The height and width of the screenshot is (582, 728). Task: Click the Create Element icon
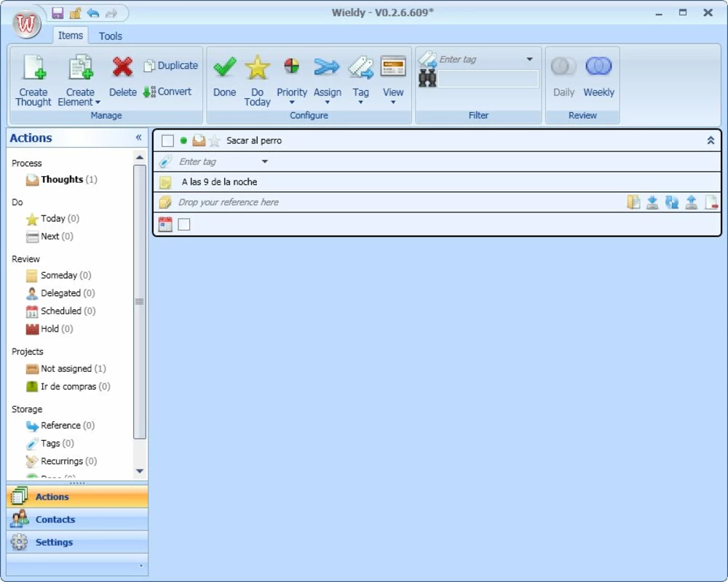[x=81, y=68]
